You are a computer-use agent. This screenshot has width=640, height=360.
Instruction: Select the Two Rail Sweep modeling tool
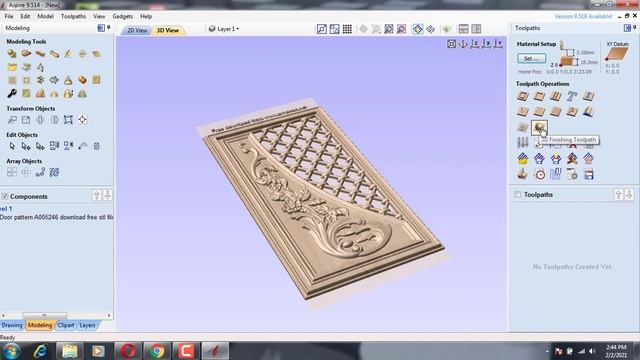[x=26, y=54]
